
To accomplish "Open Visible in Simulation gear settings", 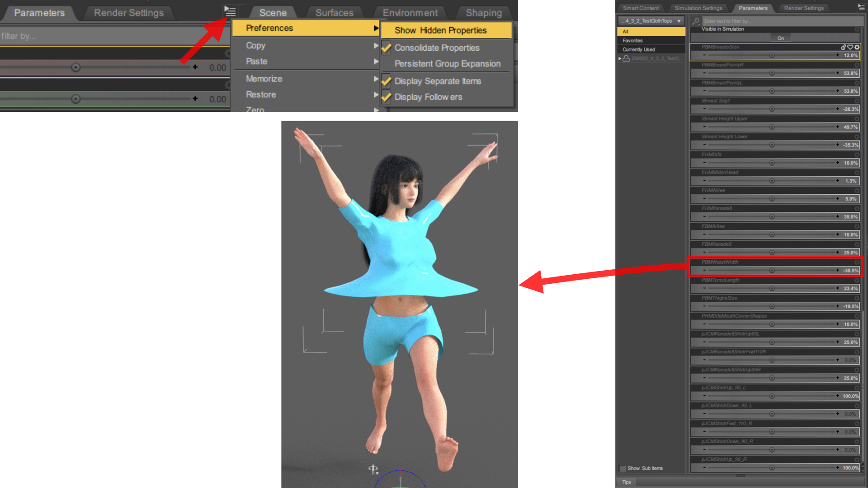I will click(x=857, y=29).
